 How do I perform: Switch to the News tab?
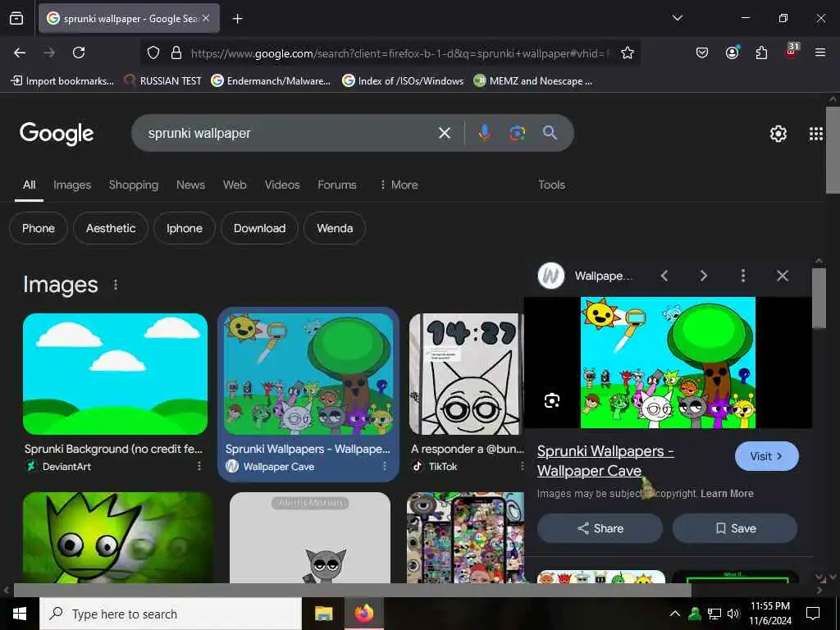point(190,185)
